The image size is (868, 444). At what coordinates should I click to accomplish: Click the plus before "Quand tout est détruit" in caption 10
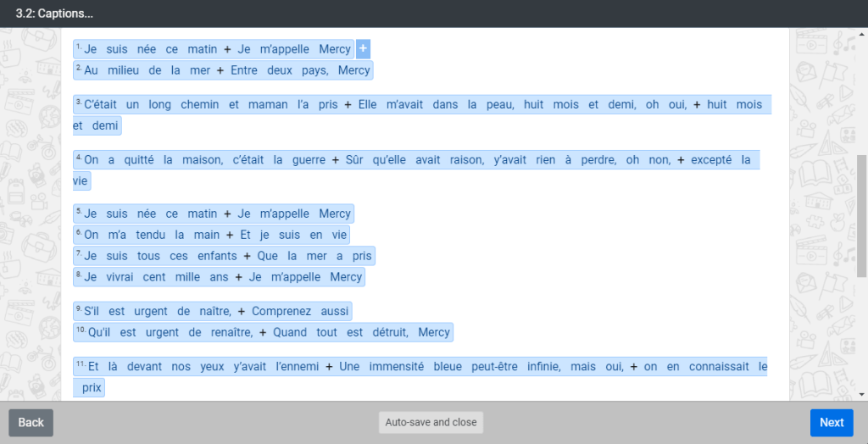pos(263,332)
